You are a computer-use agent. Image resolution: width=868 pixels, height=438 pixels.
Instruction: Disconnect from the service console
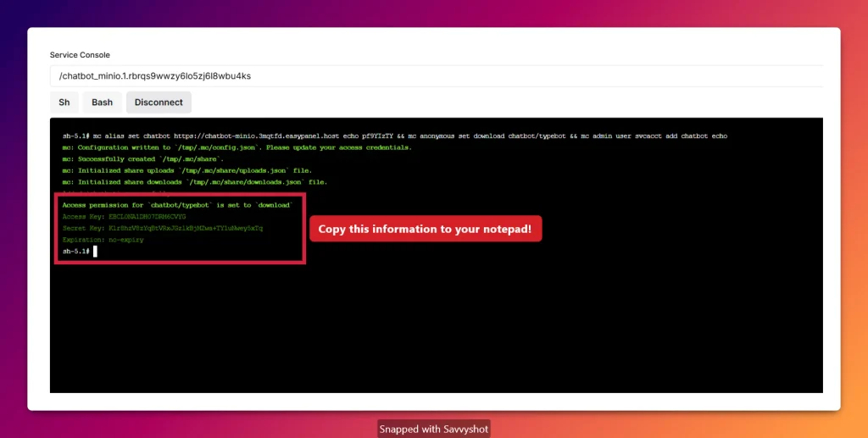pos(159,103)
